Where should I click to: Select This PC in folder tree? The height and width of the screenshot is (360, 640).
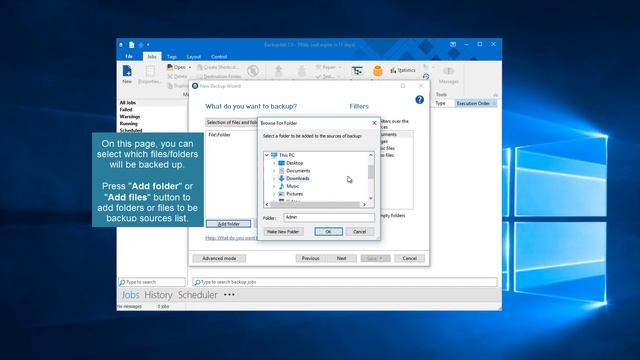tap(287, 155)
